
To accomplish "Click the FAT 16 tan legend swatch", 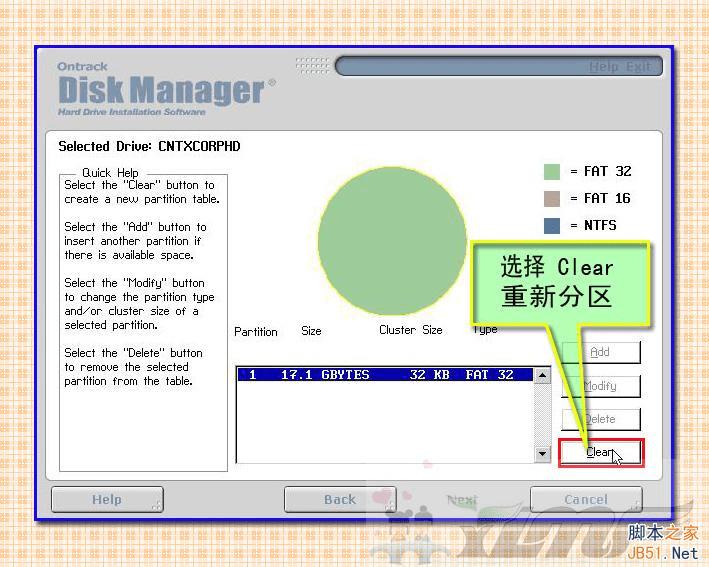I will click(552, 199).
